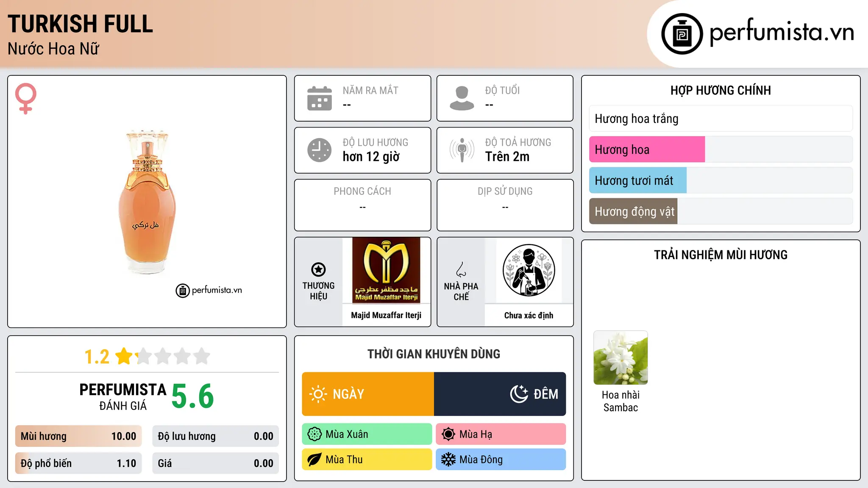Click the sun icon in Ngày bar
This screenshot has width=868, height=488.
[x=318, y=394]
